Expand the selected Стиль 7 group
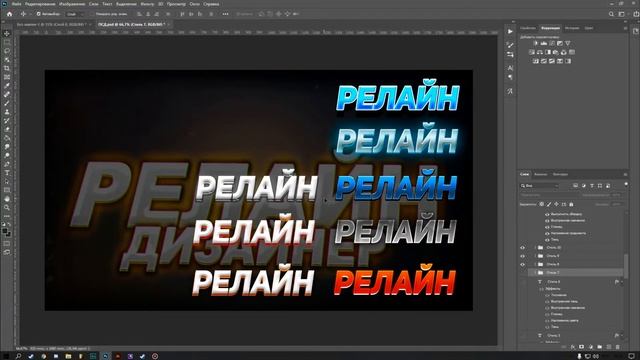The width and height of the screenshot is (640, 360). coord(535,272)
